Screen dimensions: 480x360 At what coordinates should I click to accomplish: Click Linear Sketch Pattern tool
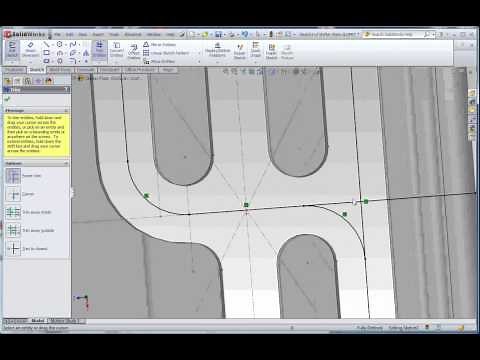[166, 53]
